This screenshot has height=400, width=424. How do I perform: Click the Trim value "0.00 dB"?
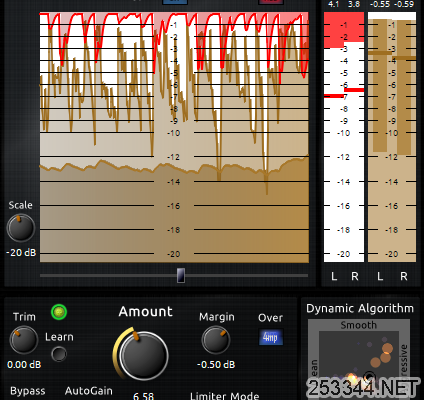click(24, 365)
